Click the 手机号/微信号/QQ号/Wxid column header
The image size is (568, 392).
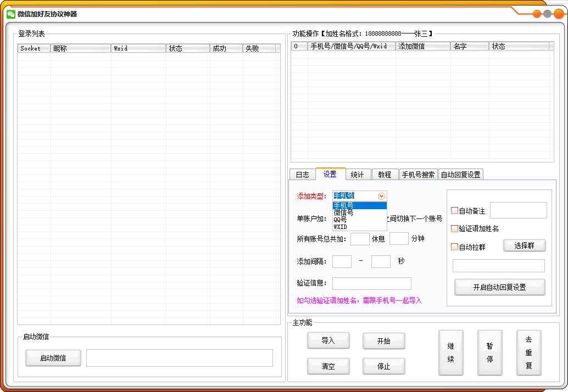pos(352,46)
